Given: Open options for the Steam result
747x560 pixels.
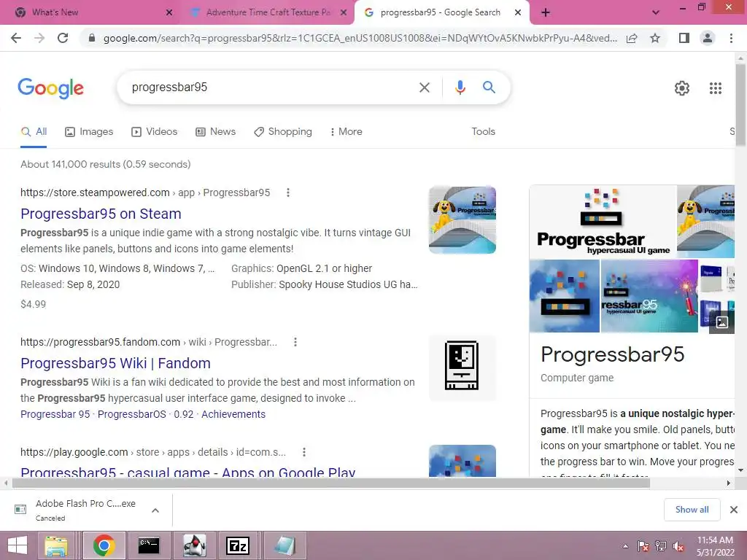Looking at the screenshot, I should (287, 192).
